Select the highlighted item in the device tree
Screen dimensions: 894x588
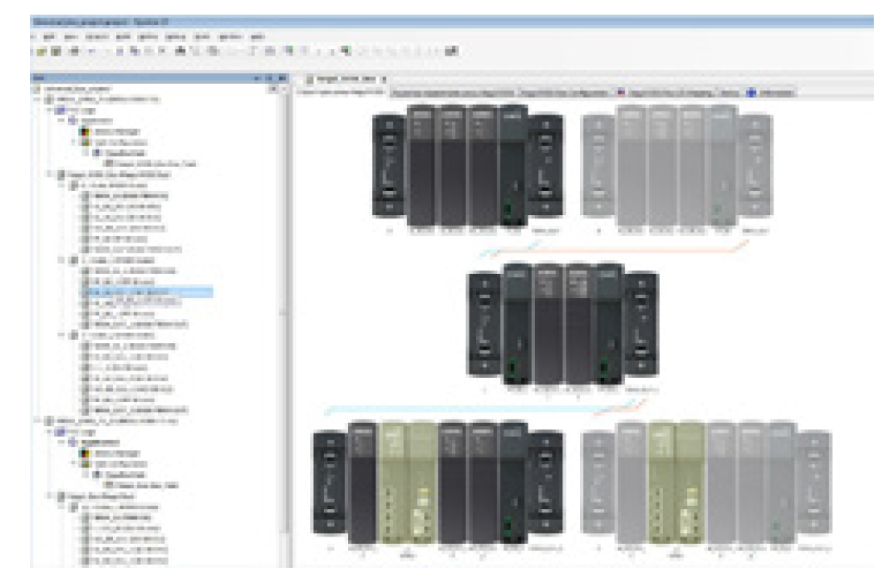150,292
